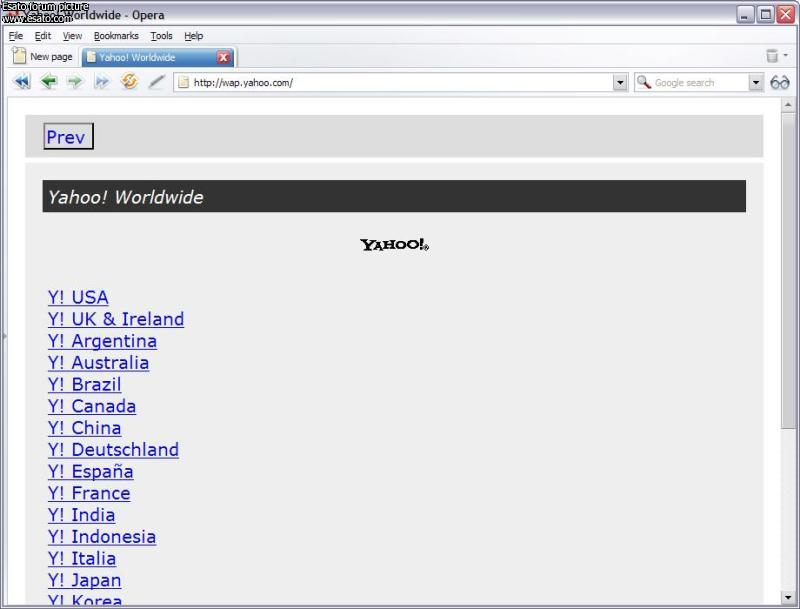Click the search magnifier icon
Image resolution: width=800 pixels, height=609 pixels.
coord(644,82)
